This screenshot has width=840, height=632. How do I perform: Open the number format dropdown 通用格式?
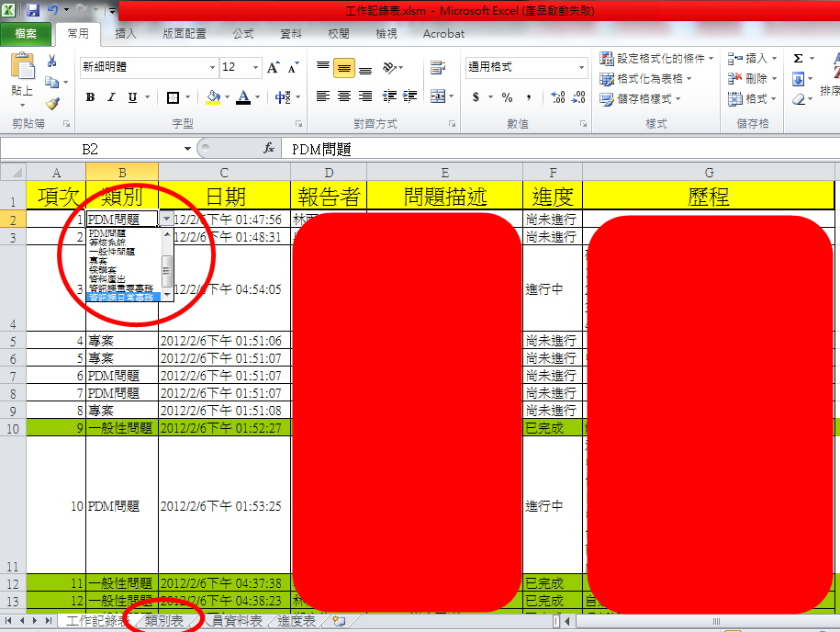pos(581,67)
